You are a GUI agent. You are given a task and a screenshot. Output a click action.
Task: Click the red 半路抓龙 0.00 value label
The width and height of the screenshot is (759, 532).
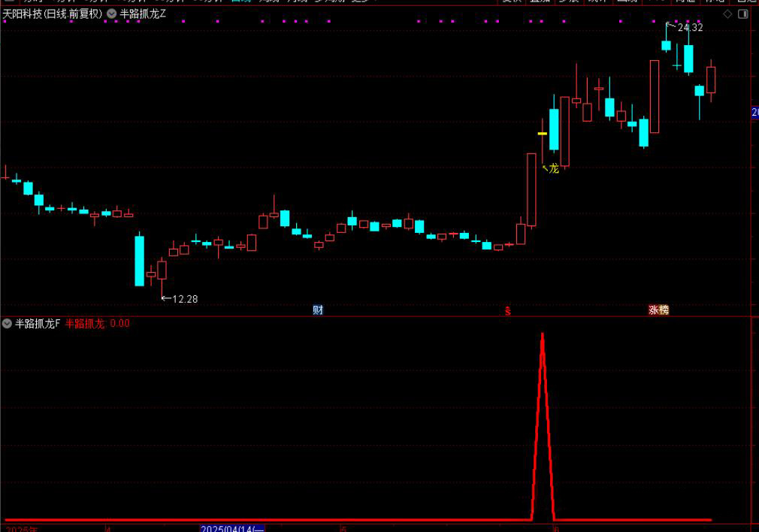click(97, 324)
